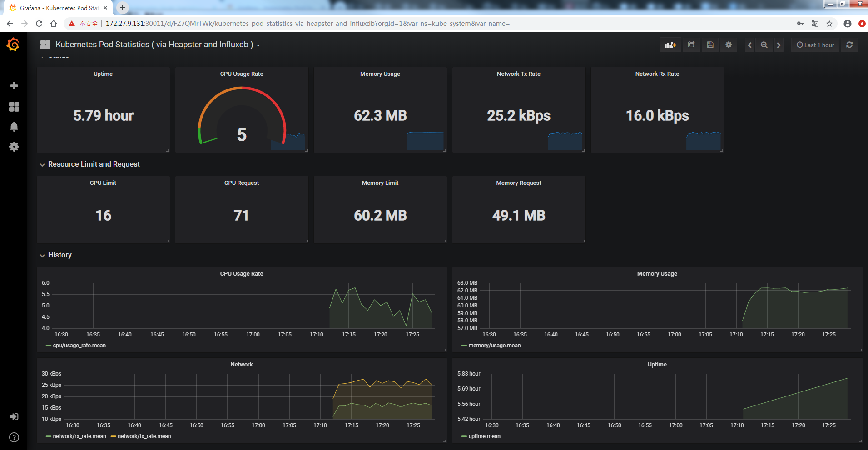Collapse the History row
This screenshot has width=868, height=450.
point(60,255)
